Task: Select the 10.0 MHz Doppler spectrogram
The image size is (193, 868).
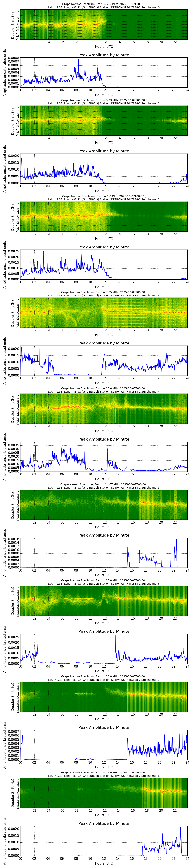Action: click(x=104, y=408)
